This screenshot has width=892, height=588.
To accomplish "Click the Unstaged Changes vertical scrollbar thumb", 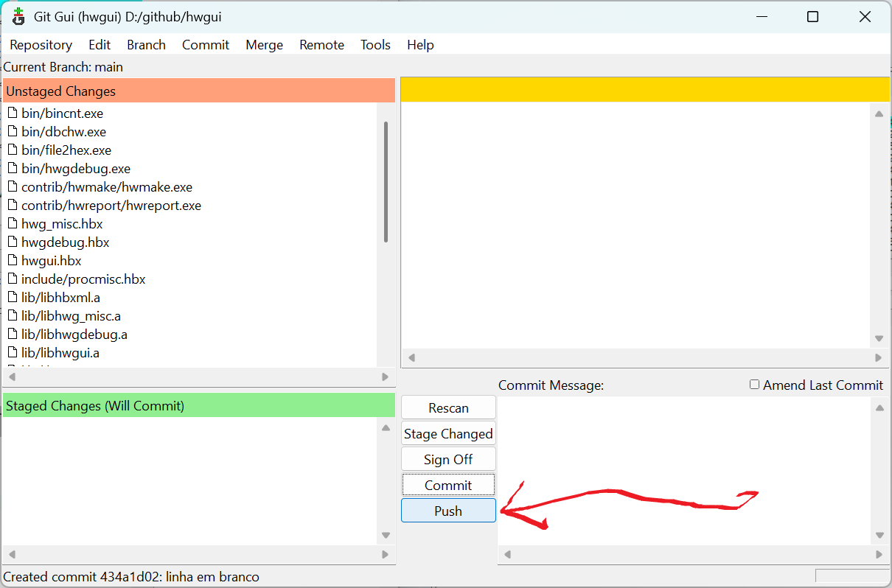I will [x=386, y=182].
